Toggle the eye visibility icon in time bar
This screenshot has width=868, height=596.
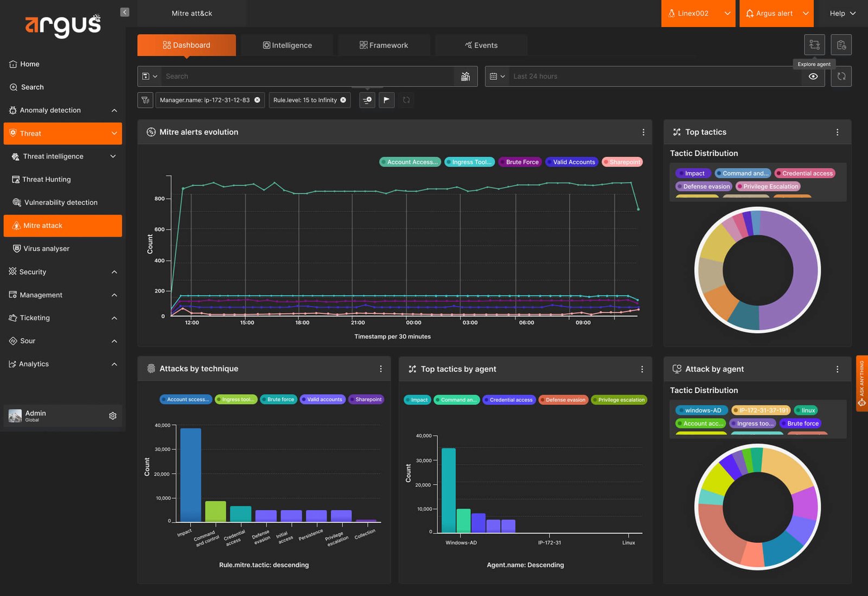[x=813, y=77]
